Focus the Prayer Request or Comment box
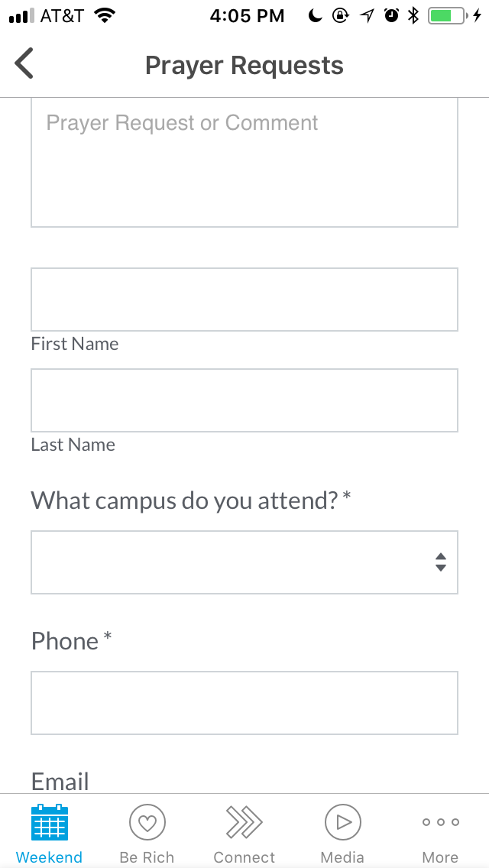The image size is (489, 868). point(244,162)
